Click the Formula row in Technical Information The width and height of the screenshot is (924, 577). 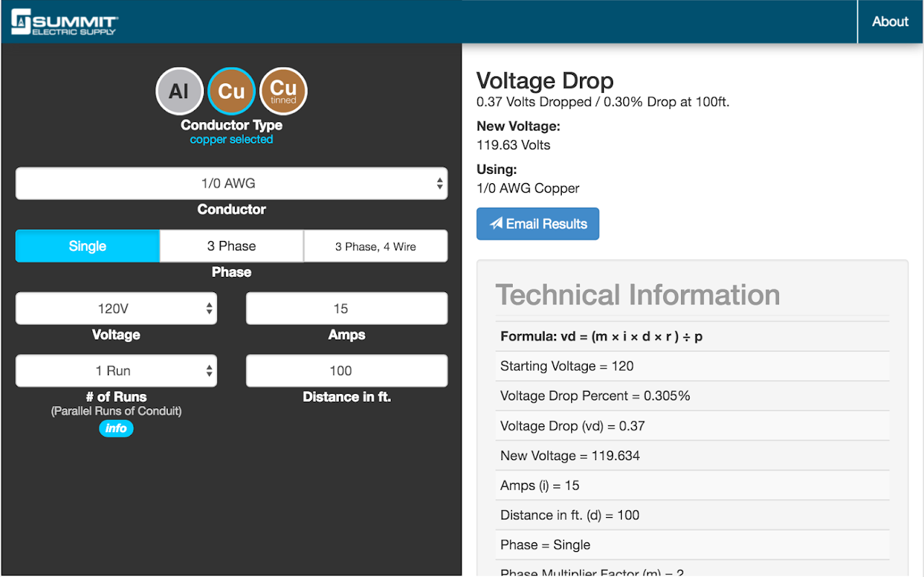point(602,336)
